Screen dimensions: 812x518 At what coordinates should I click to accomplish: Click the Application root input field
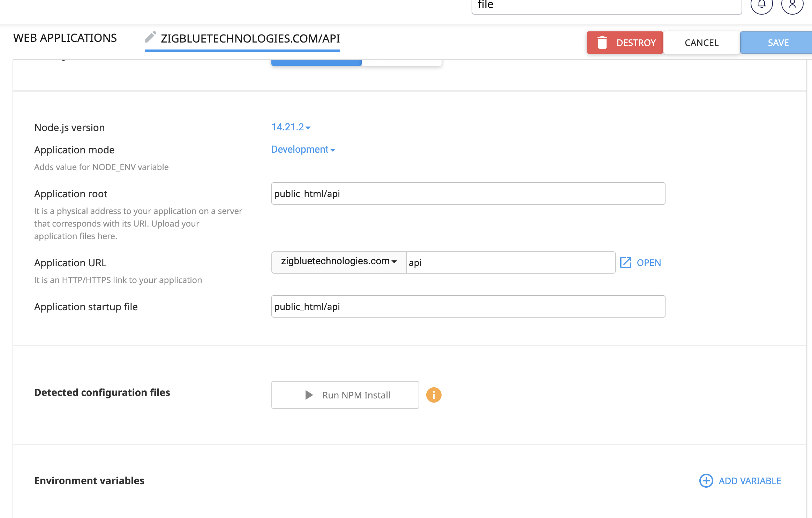[x=468, y=193]
